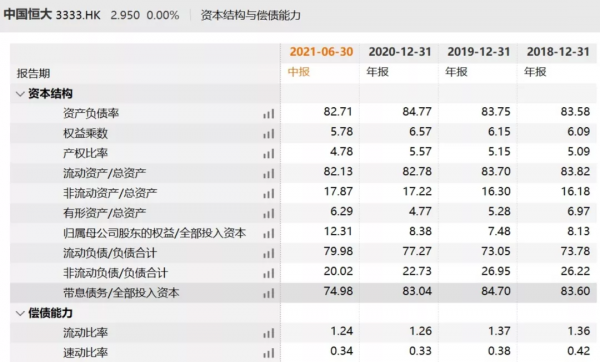The image size is (600, 362).
Task: Open chart icon for 归属母公司股东的权益/全部投入资本 row
Action: click(269, 233)
